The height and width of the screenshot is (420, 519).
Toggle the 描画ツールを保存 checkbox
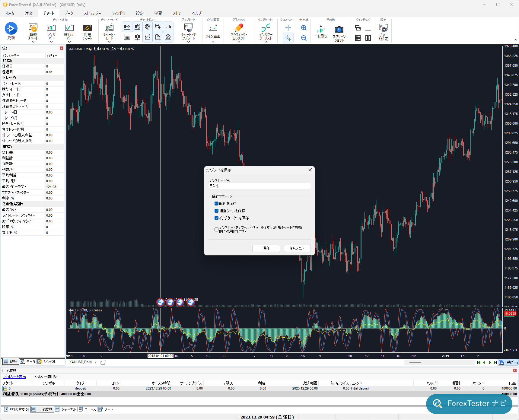point(216,211)
